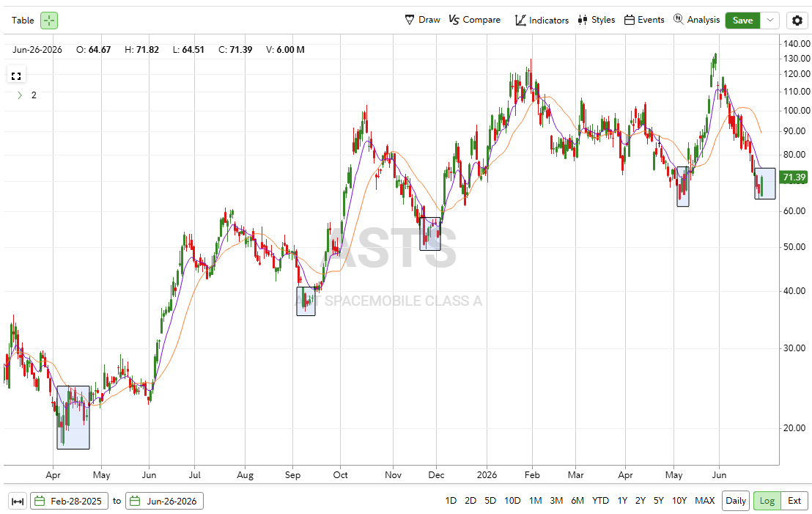Click the 20.00 price axis label
812x514 pixels.
tap(794, 428)
